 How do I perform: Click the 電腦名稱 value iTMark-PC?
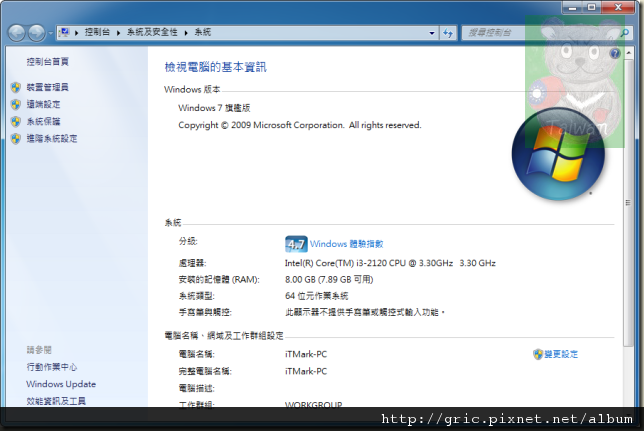tap(306, 354)
